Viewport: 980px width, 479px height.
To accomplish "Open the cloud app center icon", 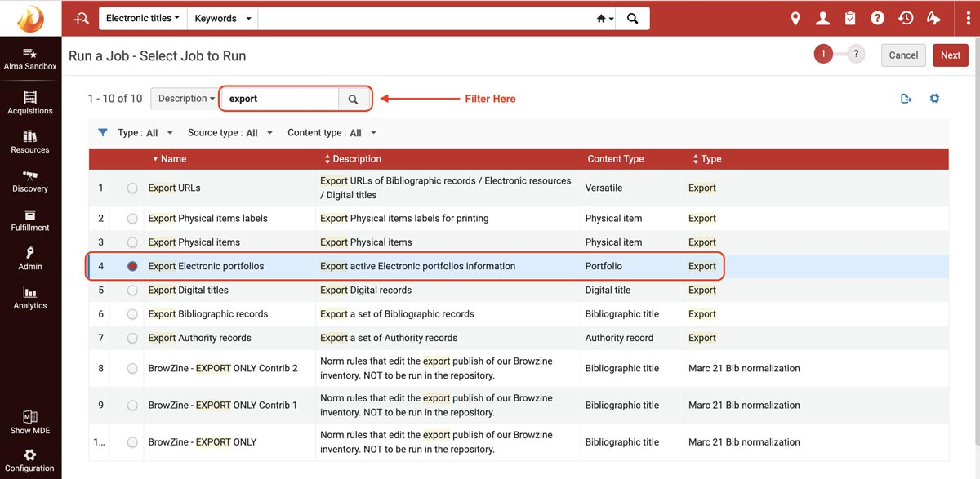I will (x=933, y=18).
